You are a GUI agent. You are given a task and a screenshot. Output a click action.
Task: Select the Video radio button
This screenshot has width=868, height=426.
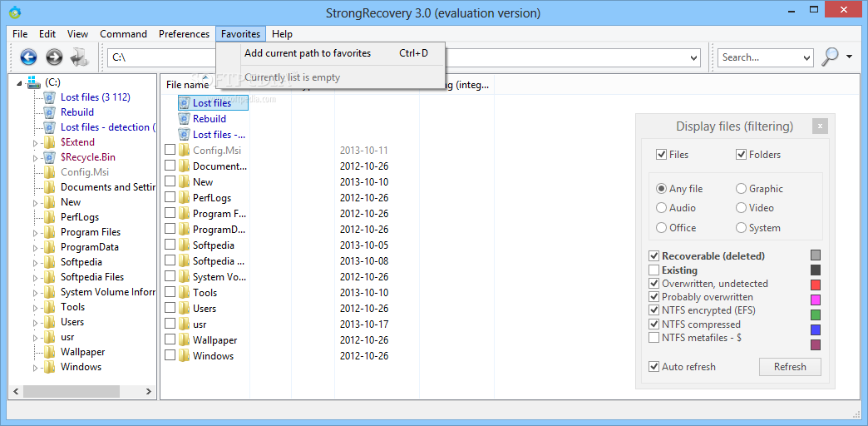point(742,208)
